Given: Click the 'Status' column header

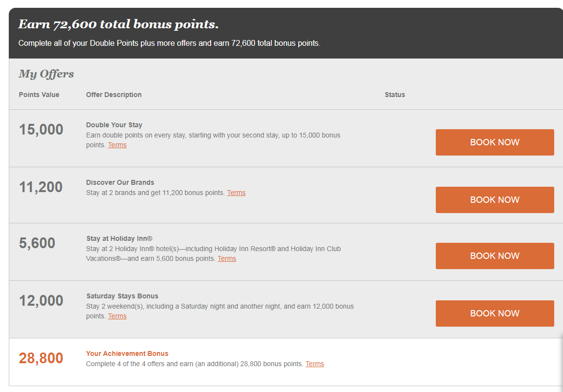Looking at the screenshot, I should [x=395, y=95].
